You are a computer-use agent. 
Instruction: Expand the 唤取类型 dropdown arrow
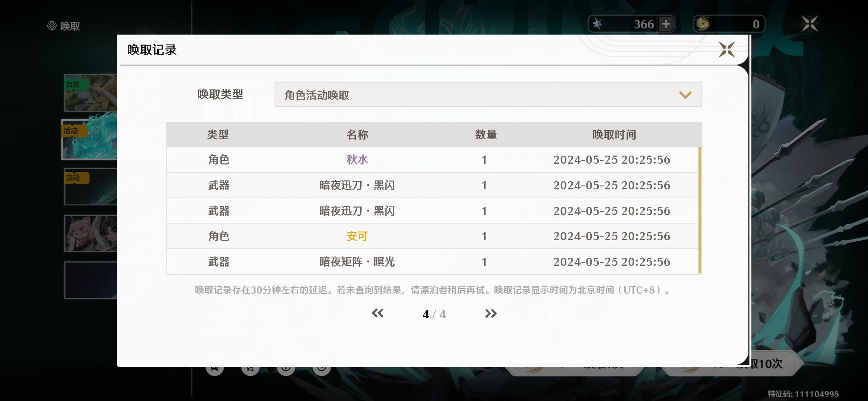(x=685, y=95)
